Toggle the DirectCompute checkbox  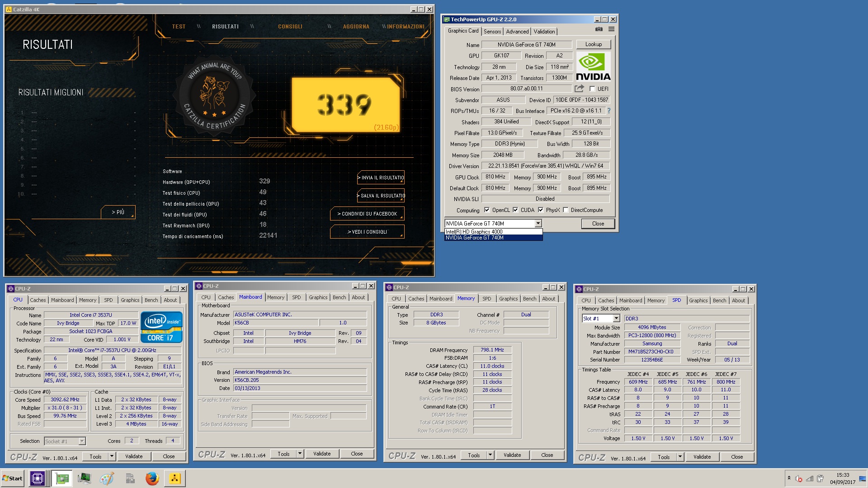point(566,210)
